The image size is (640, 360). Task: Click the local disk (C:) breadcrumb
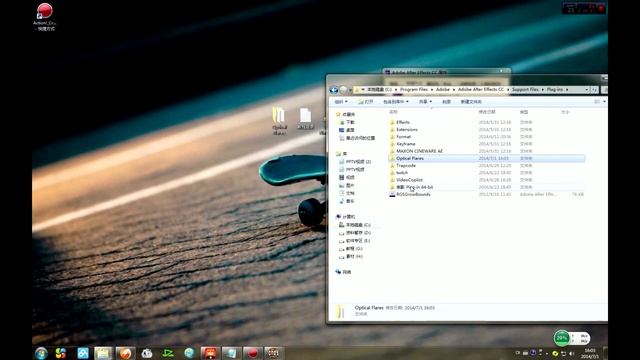point(379,89)
